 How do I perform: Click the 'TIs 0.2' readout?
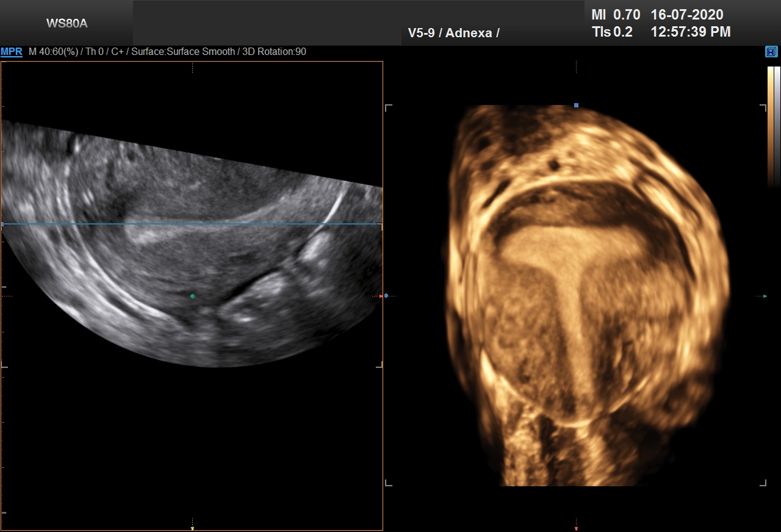(613, 32)
